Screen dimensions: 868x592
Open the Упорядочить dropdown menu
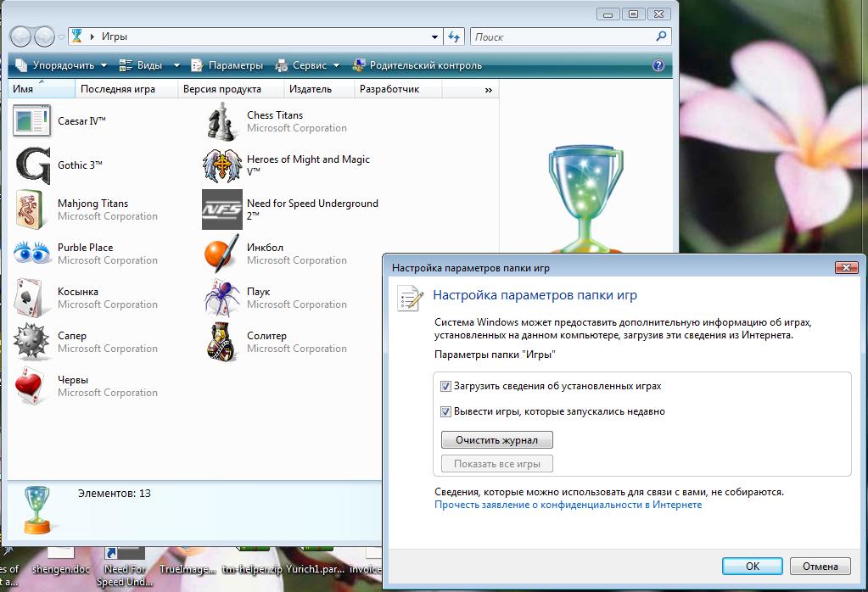61,65
